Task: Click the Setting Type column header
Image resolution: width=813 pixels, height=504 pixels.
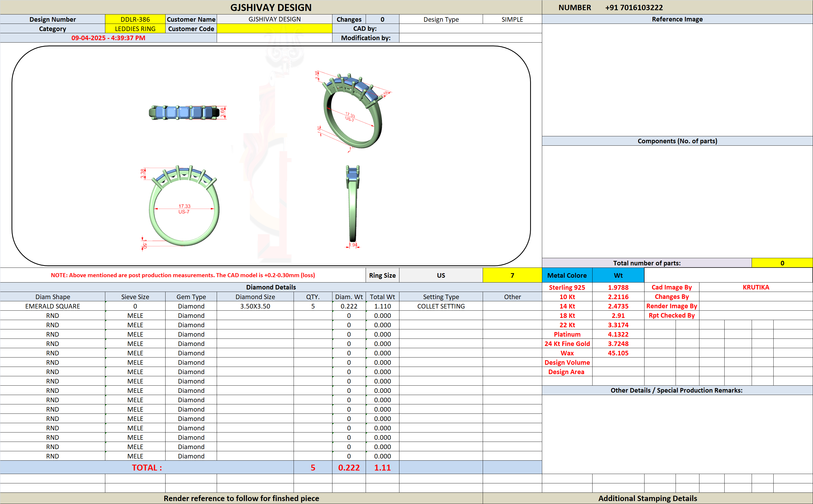Action: click(x=441, y=297)
